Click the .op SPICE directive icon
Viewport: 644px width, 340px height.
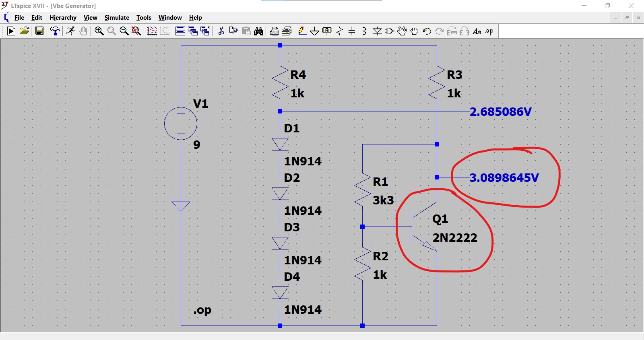[x=489, y=31]
